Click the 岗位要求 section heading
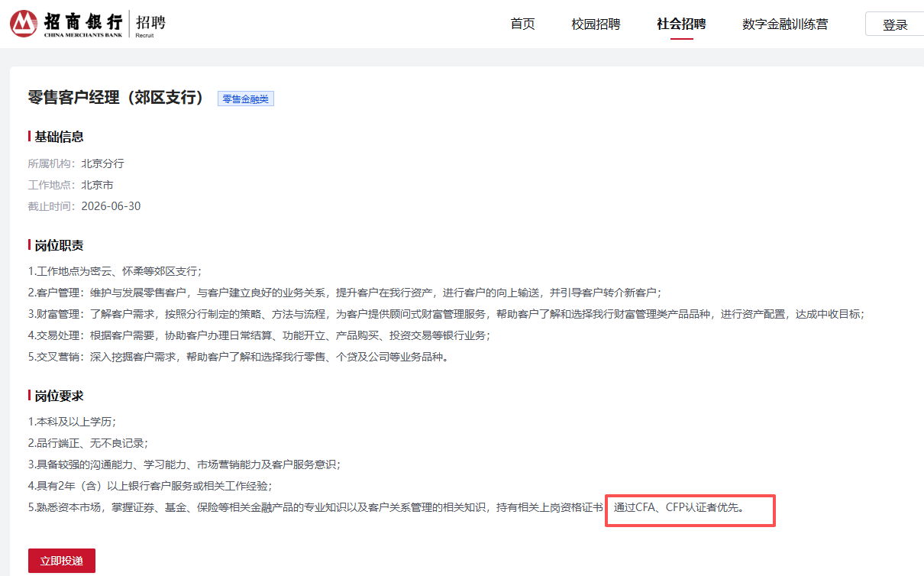The height and width of the screenshot is (576, 924). pyautogui.click(x=59, y=396)
